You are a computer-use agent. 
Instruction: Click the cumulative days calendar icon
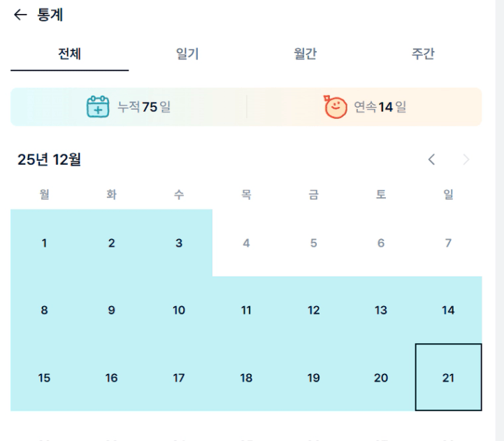tap(98, 107)
